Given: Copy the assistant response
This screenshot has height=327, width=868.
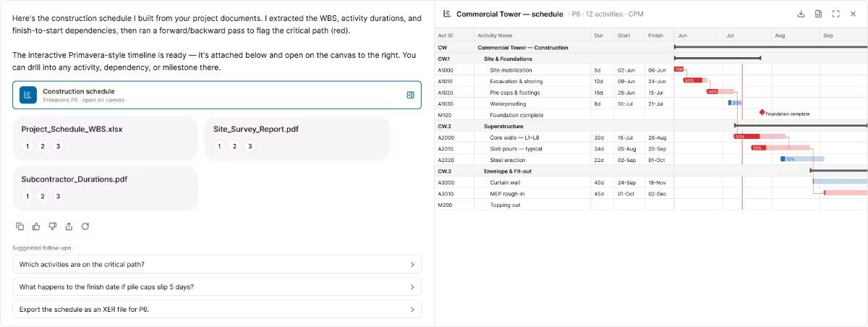Looking at the screenshot, I should 20,226.
